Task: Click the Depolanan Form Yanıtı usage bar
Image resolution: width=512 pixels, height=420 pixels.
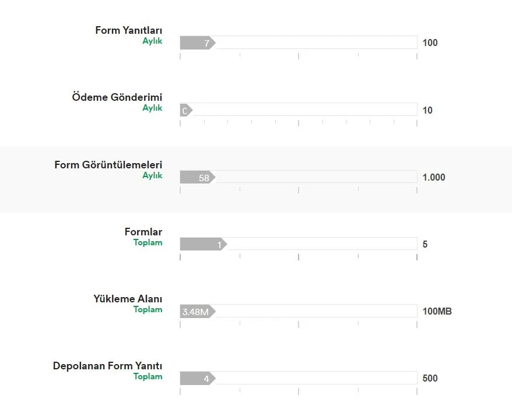Action: [x=297, y=377]
